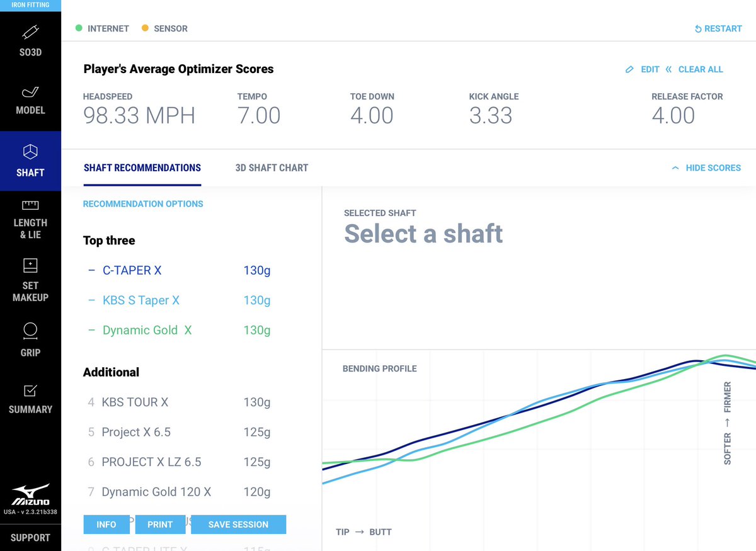The height and width of the screenshot is (551, 756).
Task: Click the EDIT link text
Action: click(650, 69)
